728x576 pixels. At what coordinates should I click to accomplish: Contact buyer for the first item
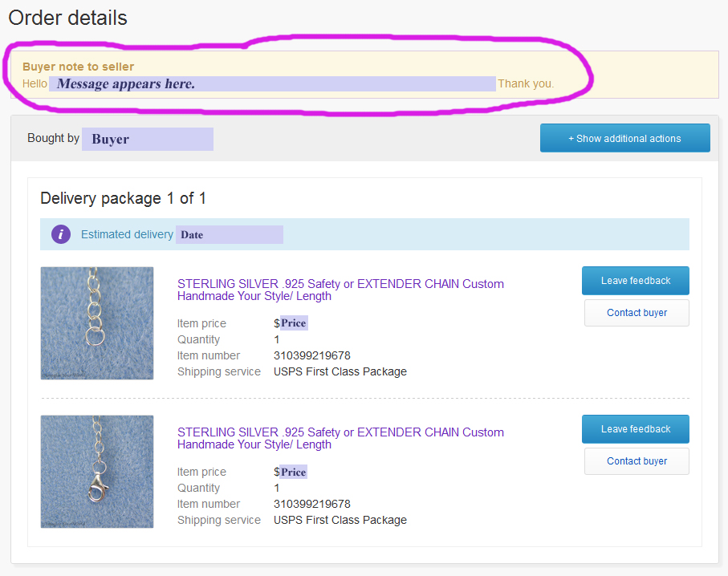click(x=636, y=313)
